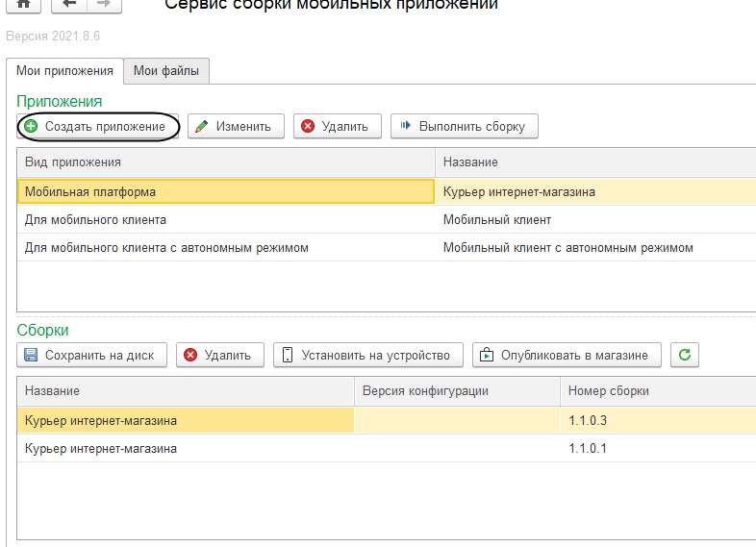The width and height of the screenshot is (756, 547).
Task: Click the floppy disk save icon
Action: coord(31,355)
